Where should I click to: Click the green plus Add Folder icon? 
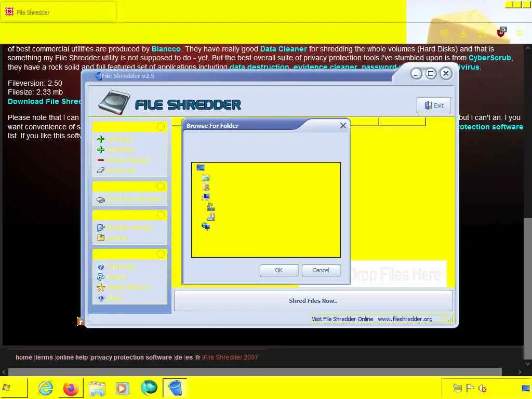101,150
